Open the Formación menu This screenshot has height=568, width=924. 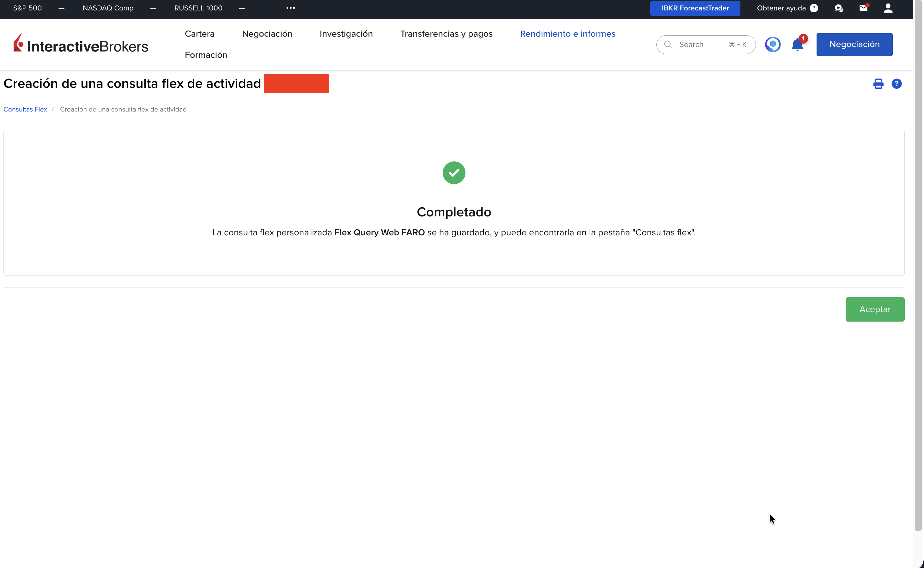coord(206,55)
